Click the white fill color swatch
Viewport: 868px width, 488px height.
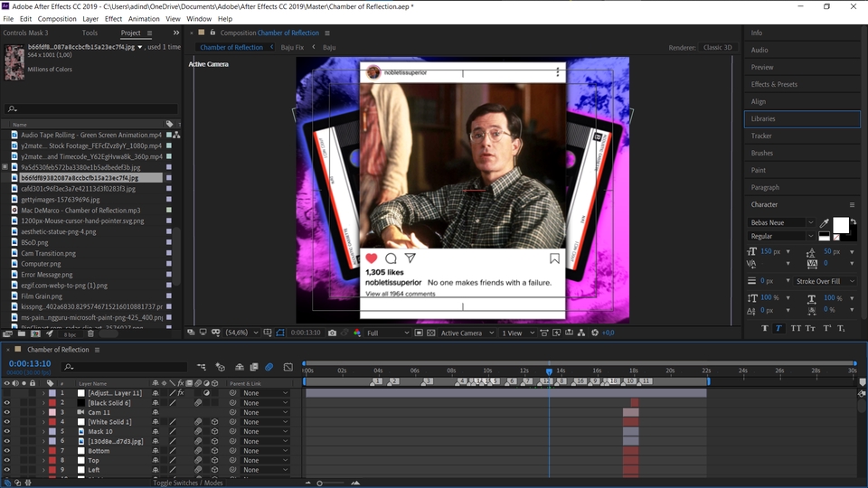pyautogui.click(x=840, y=223)
